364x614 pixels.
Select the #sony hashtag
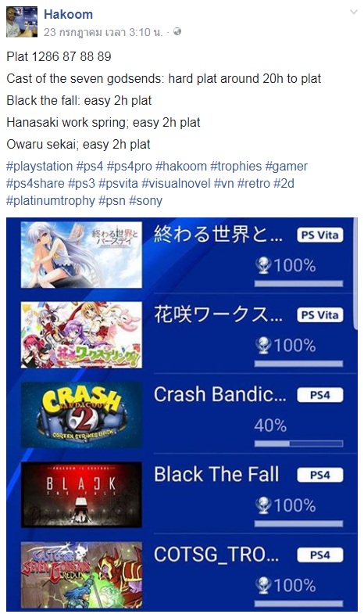(145, 200)
